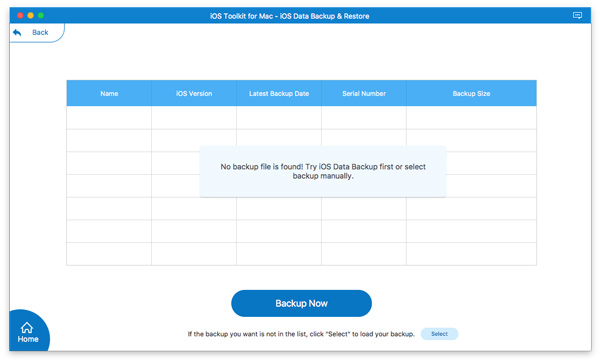Return via the Home label

[x=28, y=339]
